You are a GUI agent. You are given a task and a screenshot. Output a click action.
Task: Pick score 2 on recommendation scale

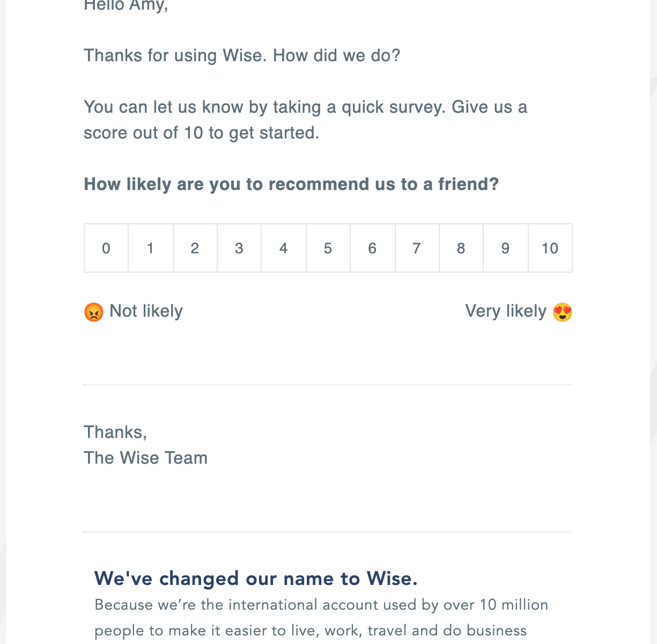point(195,248)
